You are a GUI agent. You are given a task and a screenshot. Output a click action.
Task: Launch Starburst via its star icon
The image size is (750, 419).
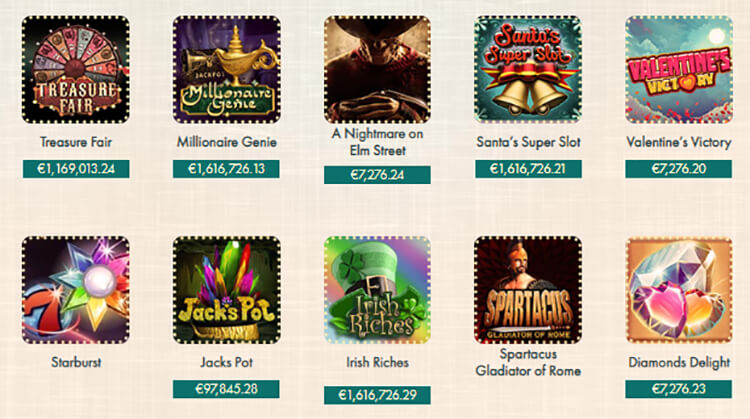(x=76, y=290)
